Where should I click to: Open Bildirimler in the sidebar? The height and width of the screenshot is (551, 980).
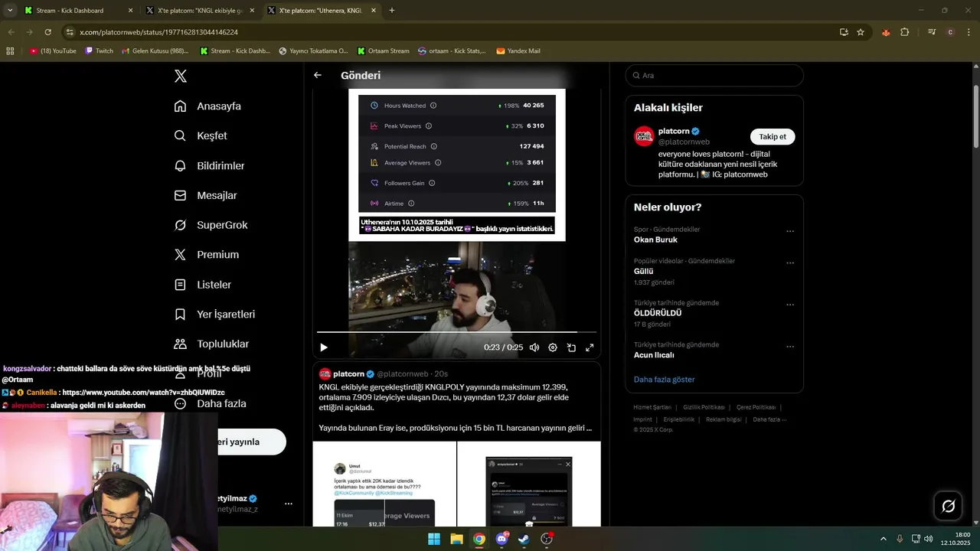(210, 166)
